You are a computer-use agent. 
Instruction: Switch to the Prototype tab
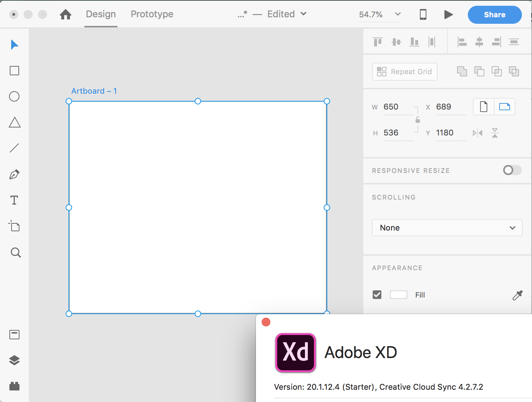pos(152,14)
